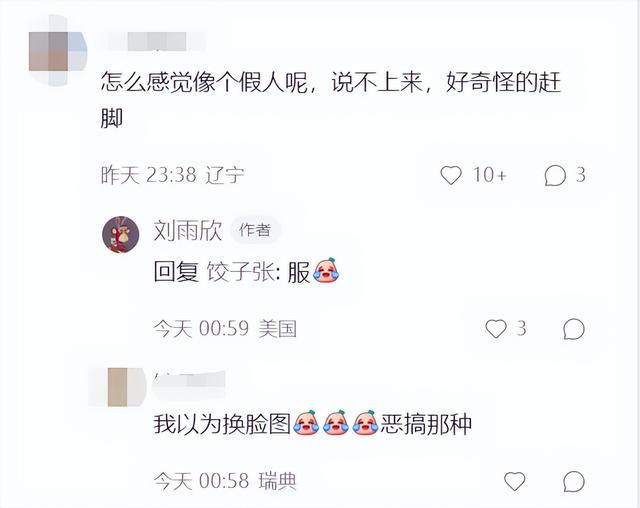This screenshot has width=640, height=508.
Task: Click the 昨天 23:38 辽宁 timestamp
Action: [173, 175]
